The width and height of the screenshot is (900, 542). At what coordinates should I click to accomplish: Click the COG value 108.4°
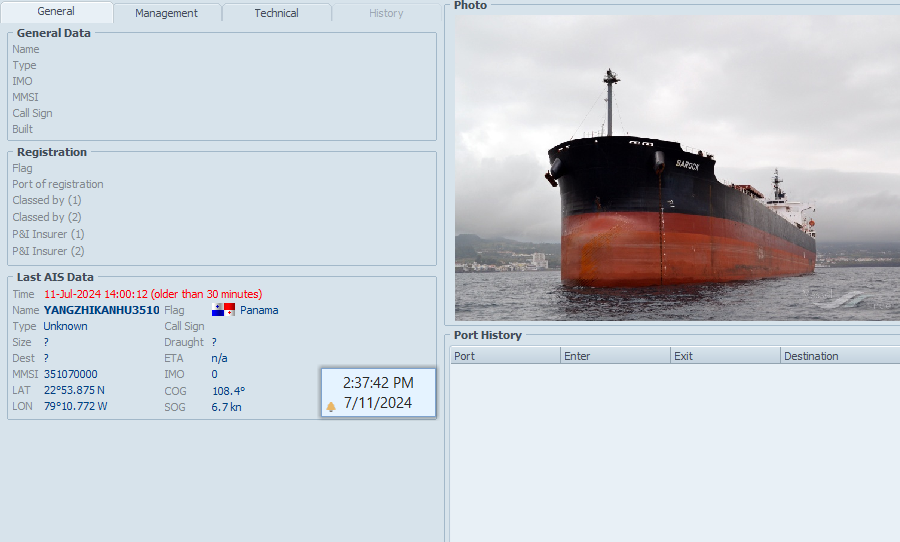click(x=228, y=391)
